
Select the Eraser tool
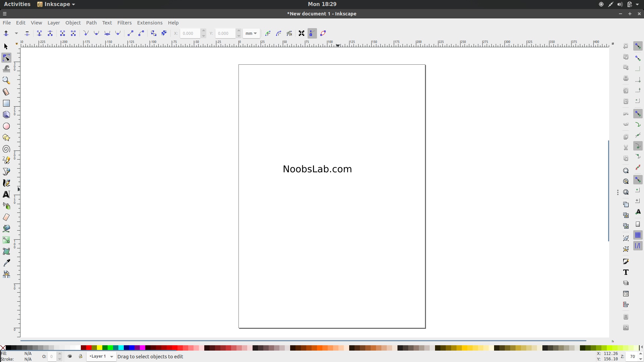tap(6, 217)
